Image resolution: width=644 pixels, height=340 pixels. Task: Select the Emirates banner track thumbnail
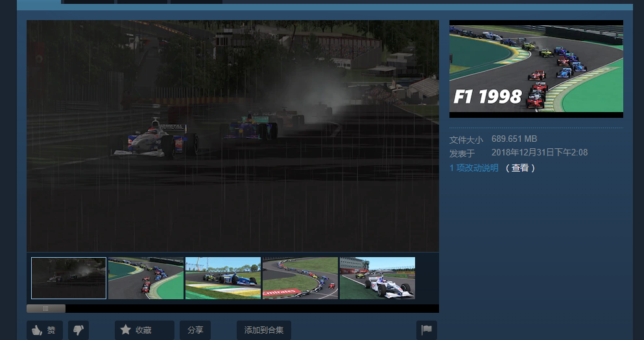pos(300,278)
